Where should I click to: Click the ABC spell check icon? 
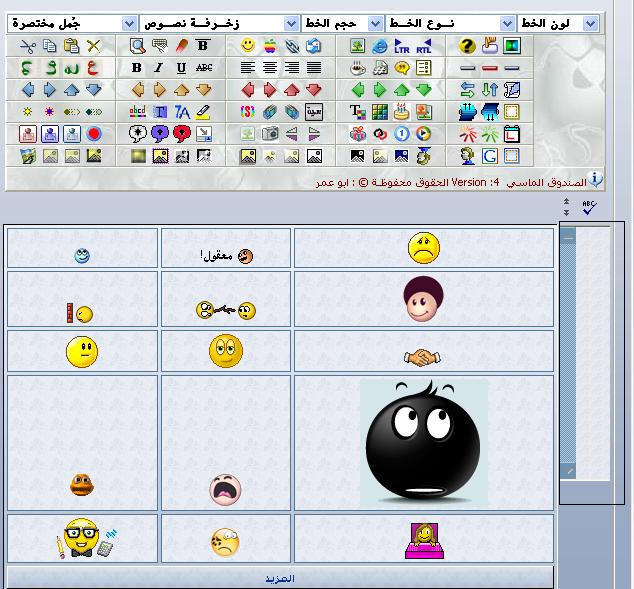coord(589,207)
